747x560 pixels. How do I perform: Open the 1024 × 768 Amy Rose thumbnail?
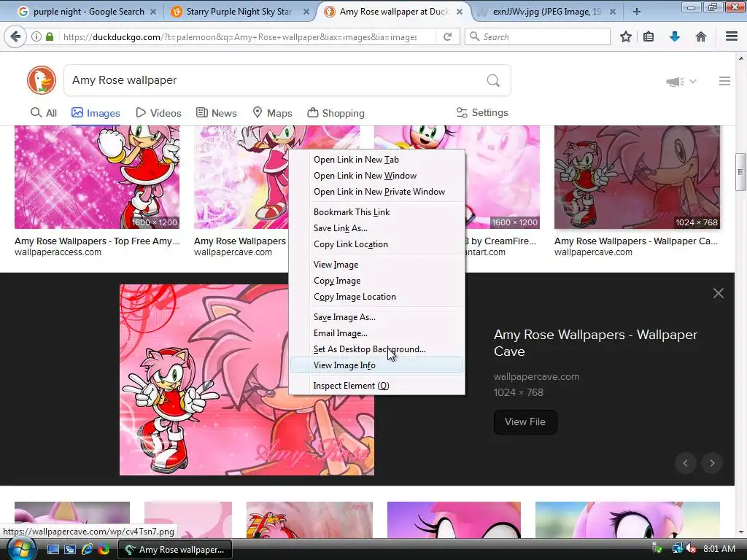637,177
